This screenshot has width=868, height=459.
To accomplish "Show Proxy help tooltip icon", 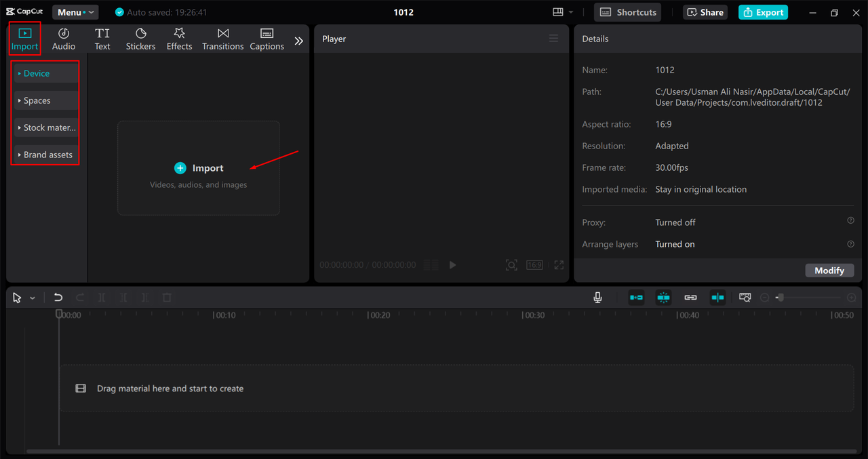I will [850, 221].
